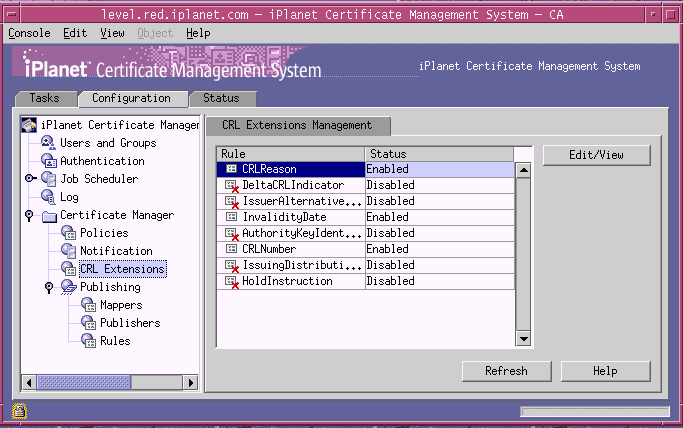Select the Rules tree item
This screenshot has width=683, height=428.
(x=115, y=340)
